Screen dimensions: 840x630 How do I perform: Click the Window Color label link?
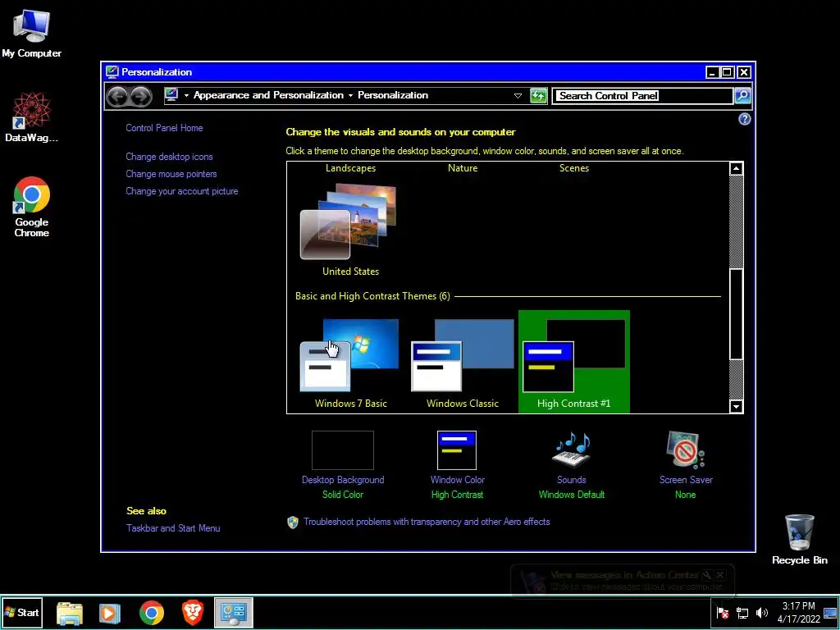[458, 479]
